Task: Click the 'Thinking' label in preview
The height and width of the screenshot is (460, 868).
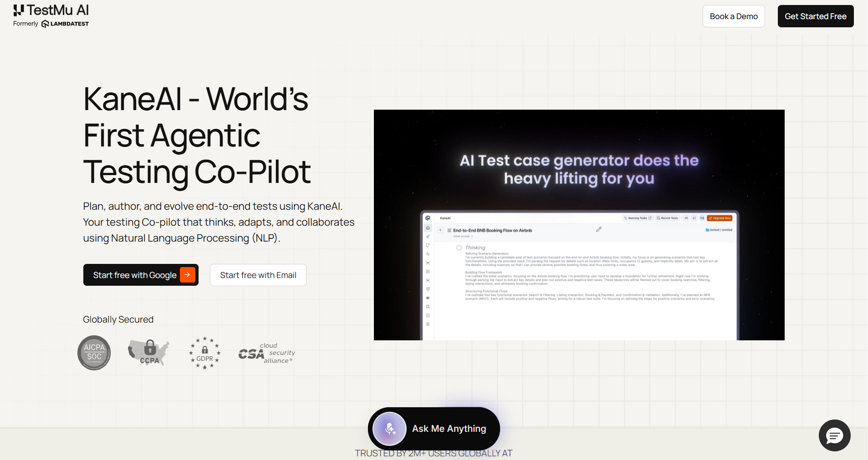Action: (x=475, y=248)
